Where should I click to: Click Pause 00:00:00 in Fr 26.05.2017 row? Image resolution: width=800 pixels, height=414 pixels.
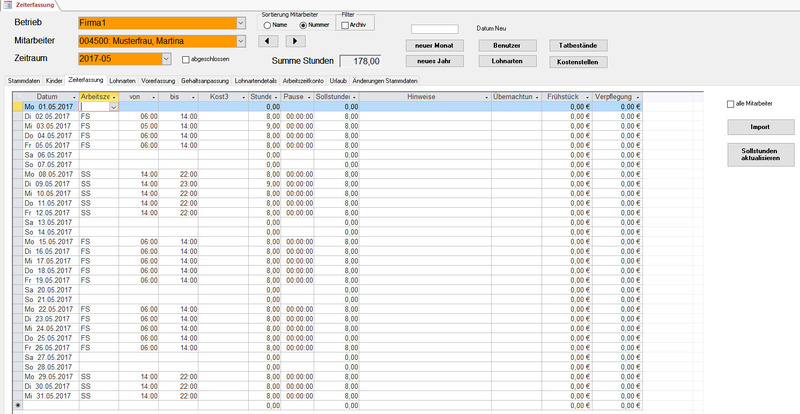point(298,348)
